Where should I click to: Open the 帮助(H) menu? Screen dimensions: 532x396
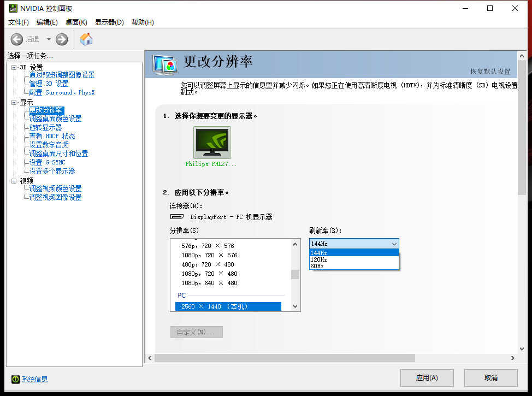143,22
